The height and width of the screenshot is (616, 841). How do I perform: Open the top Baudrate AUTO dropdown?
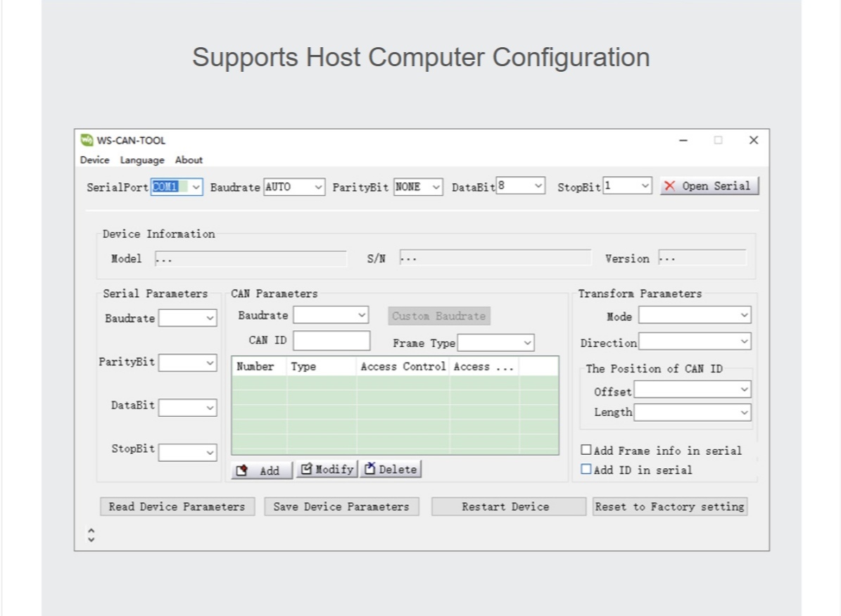click(x=318, y=187)
